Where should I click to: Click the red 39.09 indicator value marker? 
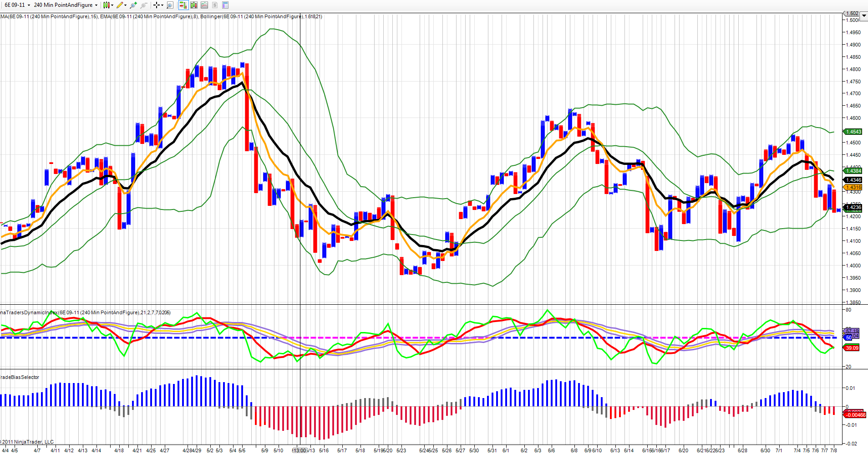coord(852,348)
